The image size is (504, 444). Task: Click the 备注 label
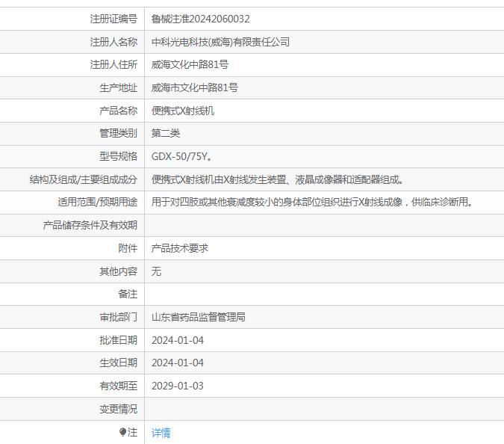pyautogui.click(x=128, y=294)
